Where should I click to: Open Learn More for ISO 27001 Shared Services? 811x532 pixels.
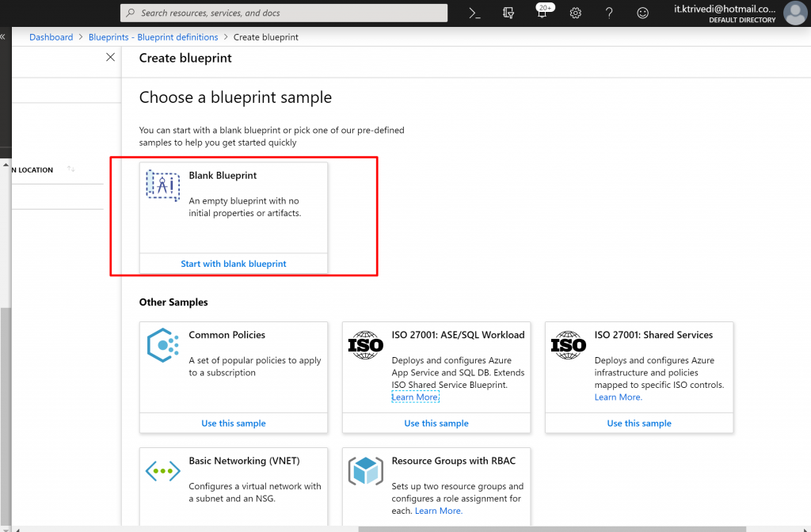point(618,397)
